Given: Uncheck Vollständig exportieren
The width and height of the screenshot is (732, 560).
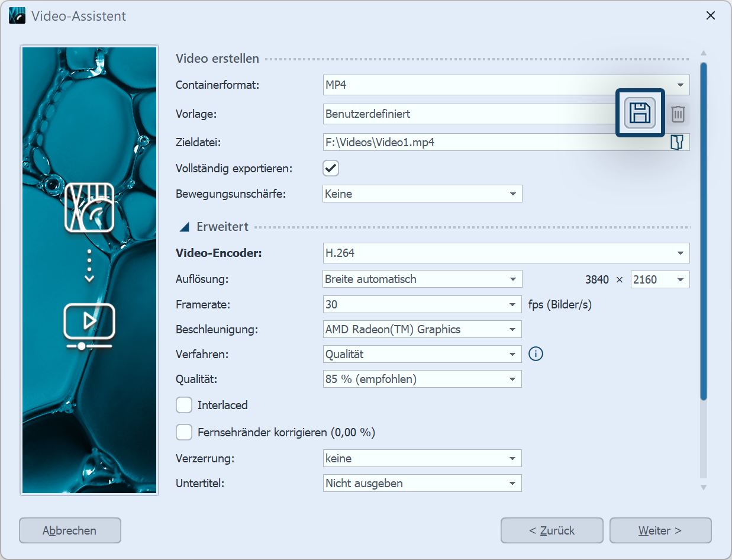Looking at the screenshot, I should click(330, 168).
